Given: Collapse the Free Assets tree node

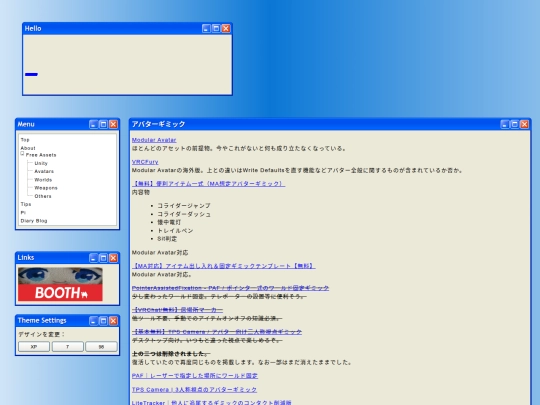Looking at the screenshot, I should tap(22, 154).
